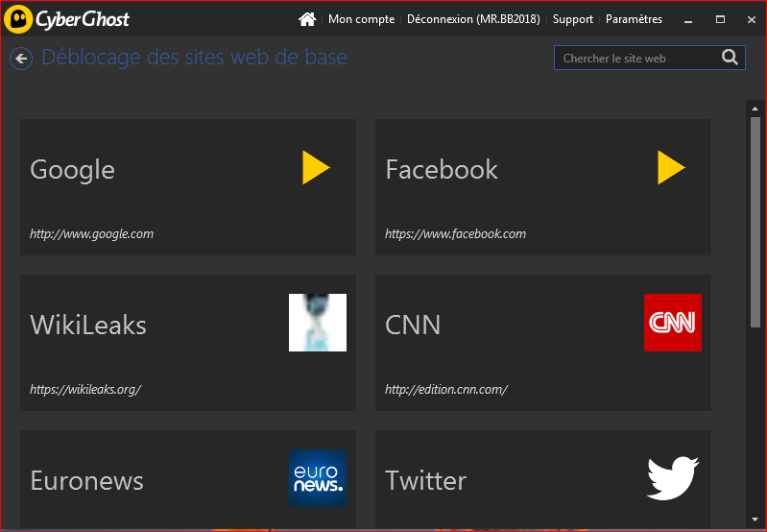Click the WikiLeaks tile title

click(88, 325)
